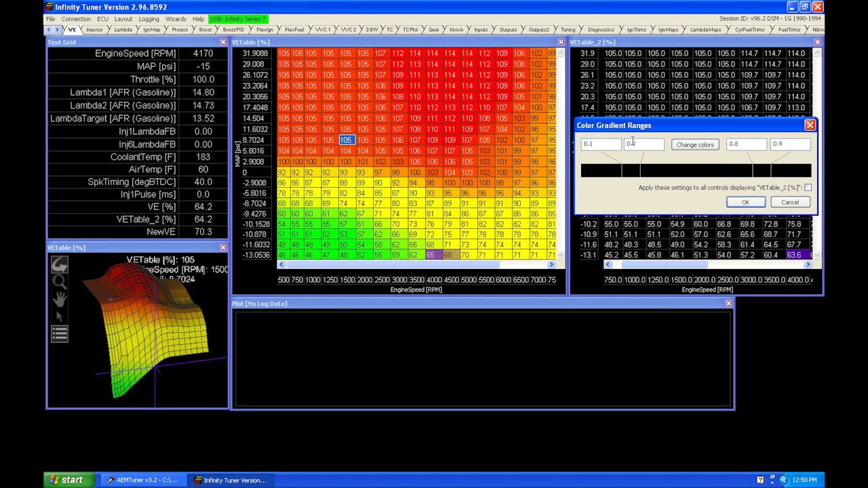Image resolution: width=868 pixels, height=488 pixels.
Task: Confirm gradient ranges with OK button
Action: [745, 202]
